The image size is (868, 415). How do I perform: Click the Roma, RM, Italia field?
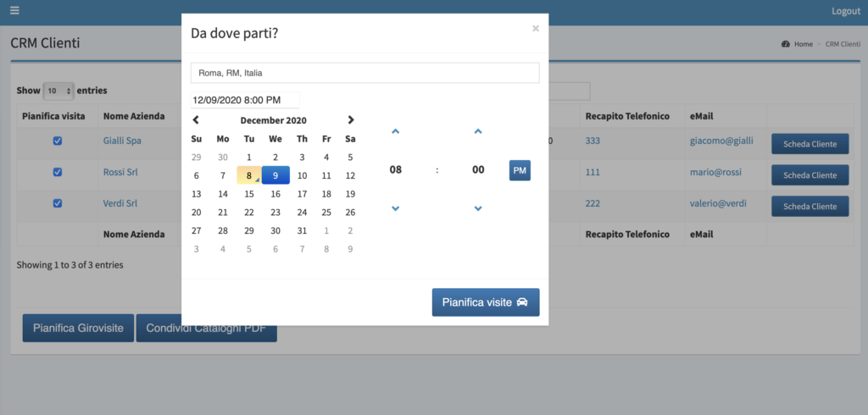[x=364, y=73]
